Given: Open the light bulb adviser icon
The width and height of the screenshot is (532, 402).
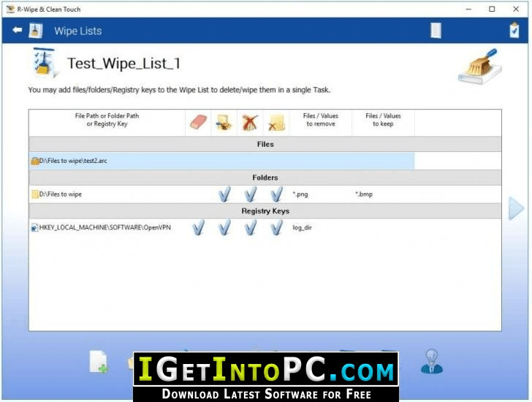Looking at the screenshot, I should tap(432, 362).
